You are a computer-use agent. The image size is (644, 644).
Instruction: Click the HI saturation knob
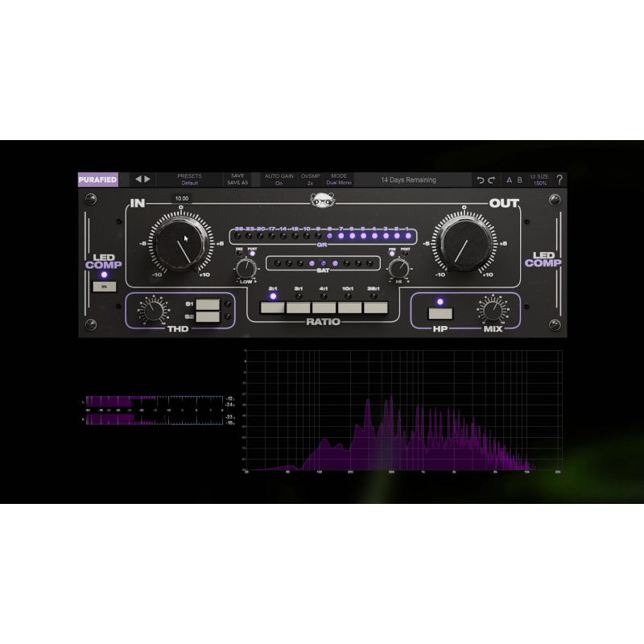[x=398, y=269]
